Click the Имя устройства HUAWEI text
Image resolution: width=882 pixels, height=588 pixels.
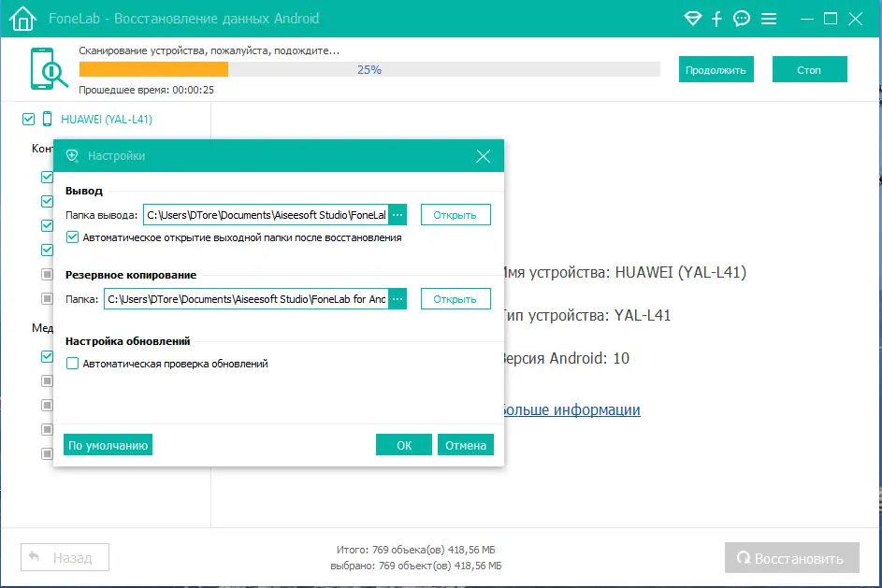click(x=624, y=273)
